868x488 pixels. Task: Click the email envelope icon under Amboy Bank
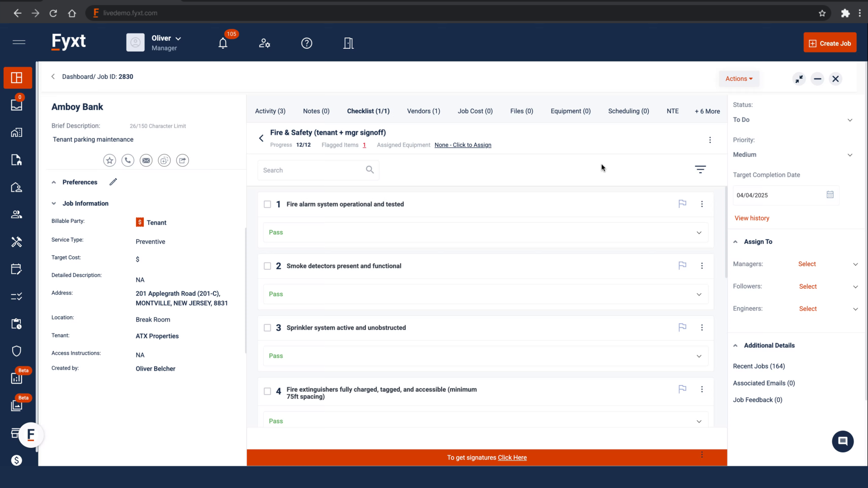[146, 160]
